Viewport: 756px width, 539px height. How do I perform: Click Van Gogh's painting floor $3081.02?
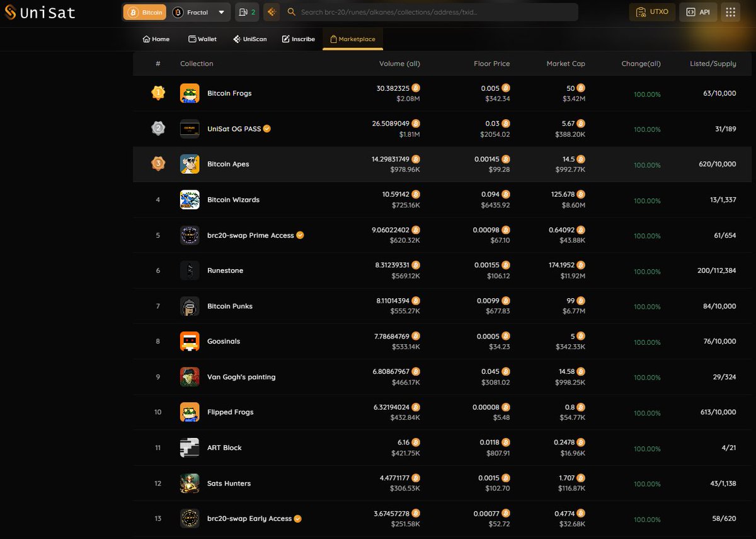[495, 383]
